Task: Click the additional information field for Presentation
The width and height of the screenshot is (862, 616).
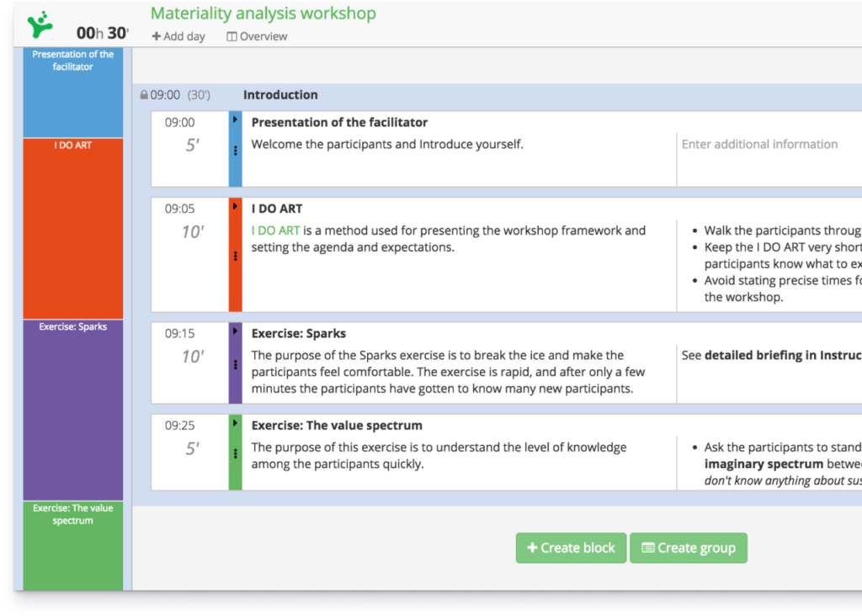Action: click(760, 144)
